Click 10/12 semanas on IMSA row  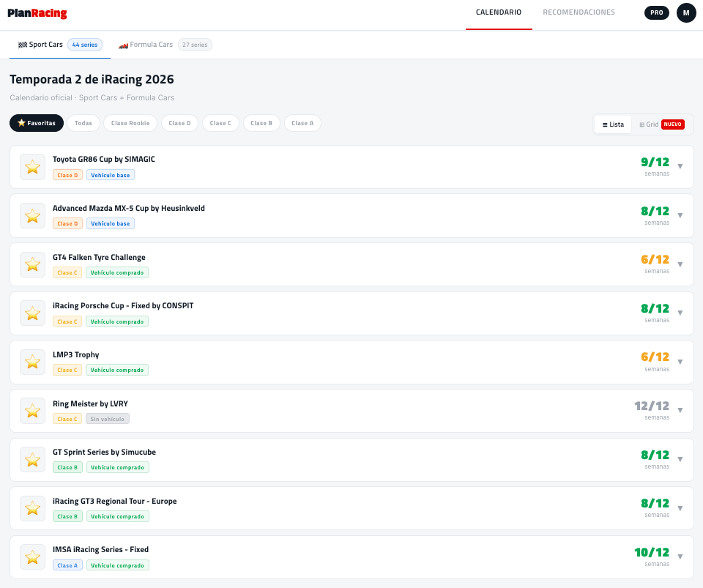tap(652, 557)
